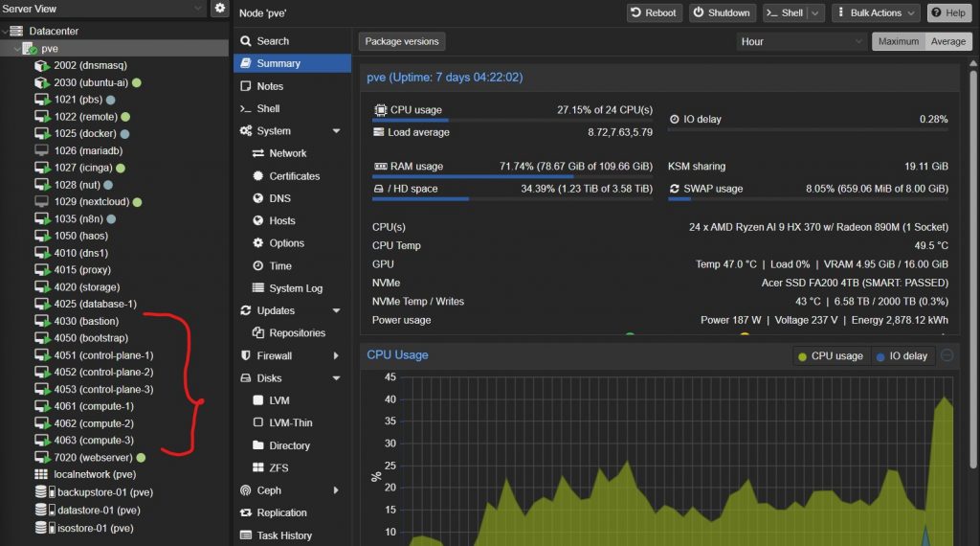Select the DNS menu entry
Screen dimensions: 980x546
point(279,198)
